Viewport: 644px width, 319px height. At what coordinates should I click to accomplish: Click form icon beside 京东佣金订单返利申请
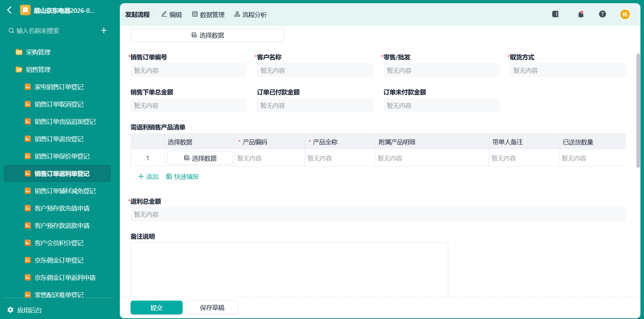click(28, 277)
